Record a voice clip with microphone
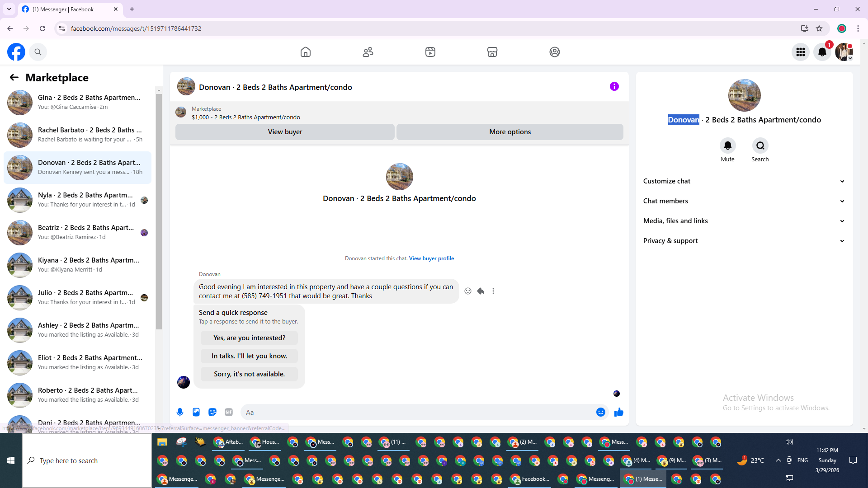 (180, 412)
